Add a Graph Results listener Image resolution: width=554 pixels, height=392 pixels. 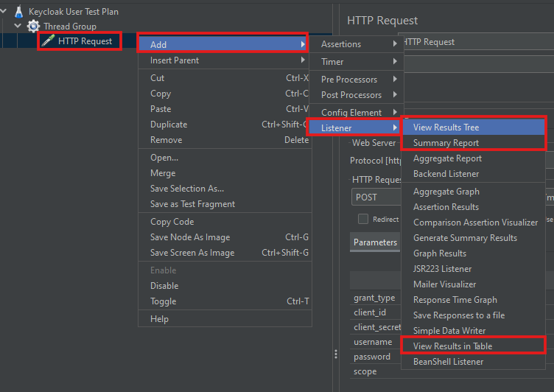pos(474,253)
